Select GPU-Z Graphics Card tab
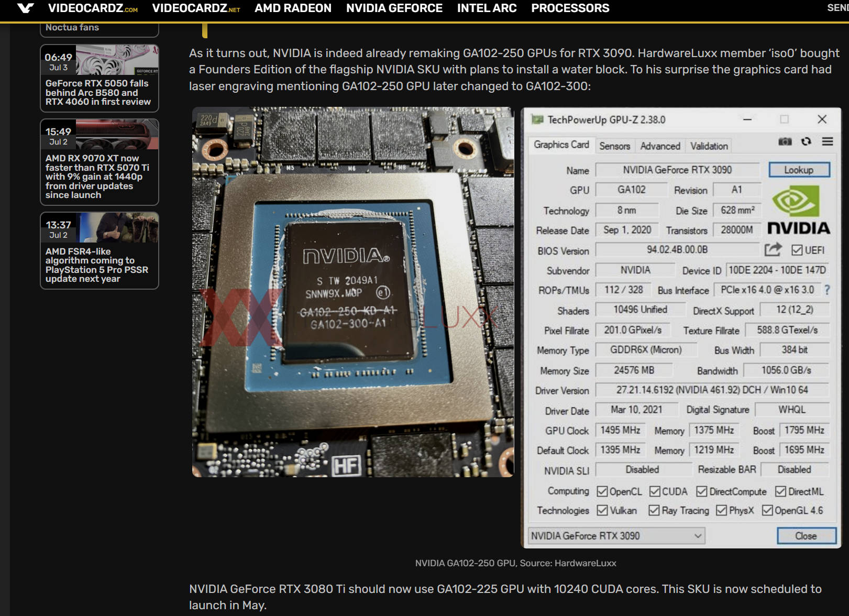 [561, 145]
